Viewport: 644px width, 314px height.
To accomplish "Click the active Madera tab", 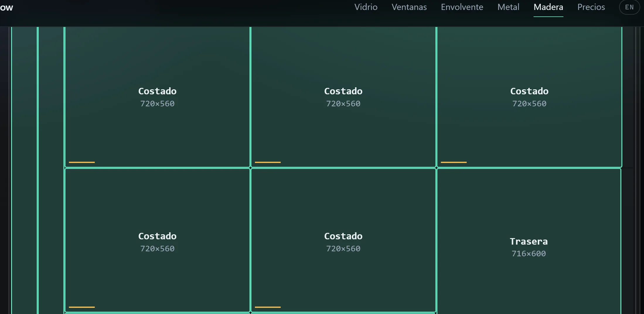I will coord(548,7).
